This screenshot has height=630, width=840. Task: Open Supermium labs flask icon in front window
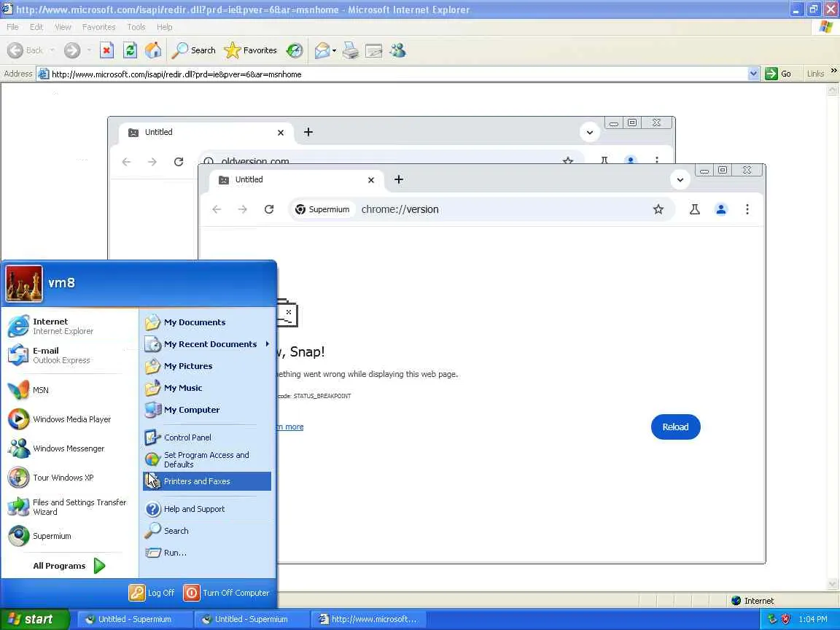point(694,209)
